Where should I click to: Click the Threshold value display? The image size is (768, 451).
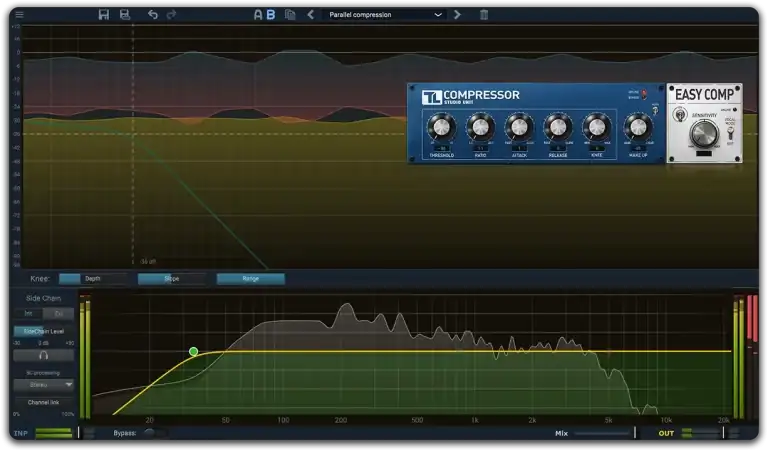[442, 148]
